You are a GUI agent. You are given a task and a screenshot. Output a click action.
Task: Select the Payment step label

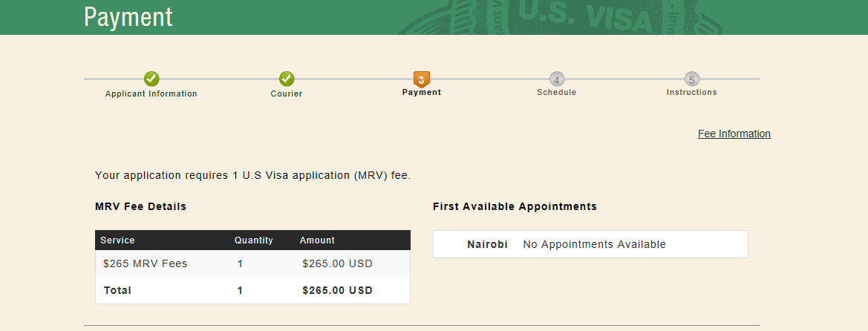[x=422, y=93]
